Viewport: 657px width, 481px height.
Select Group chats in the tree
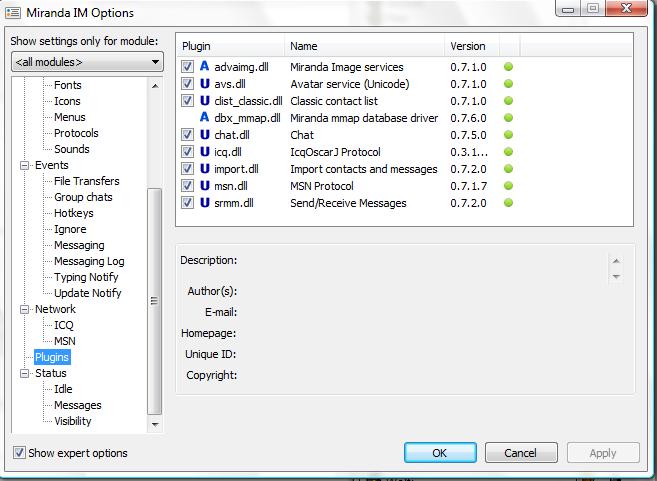point(83,197)
